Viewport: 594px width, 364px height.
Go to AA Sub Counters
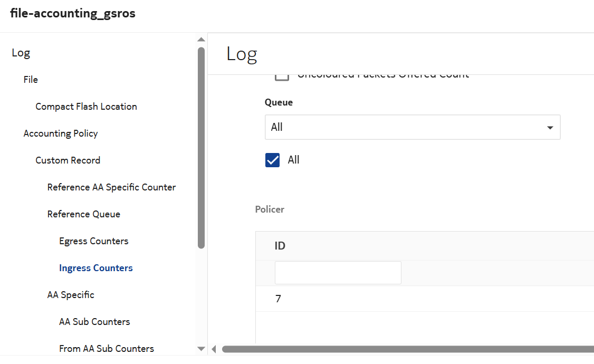click(x=94, y=322)
